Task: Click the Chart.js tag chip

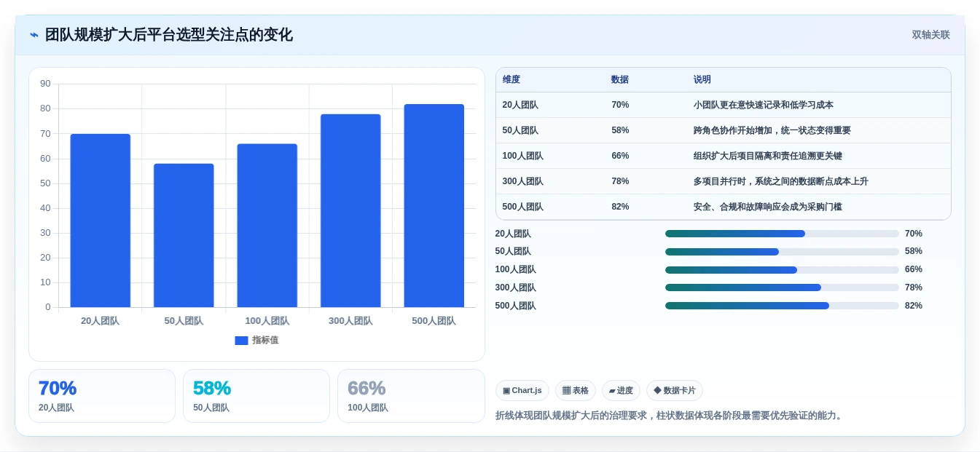Action: [522, 391]
